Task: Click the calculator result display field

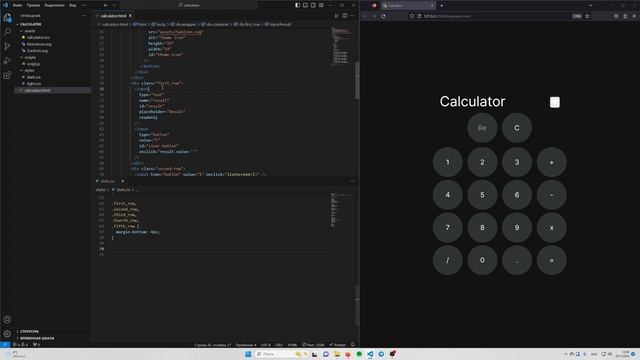Action: click(x=482, y=128)
